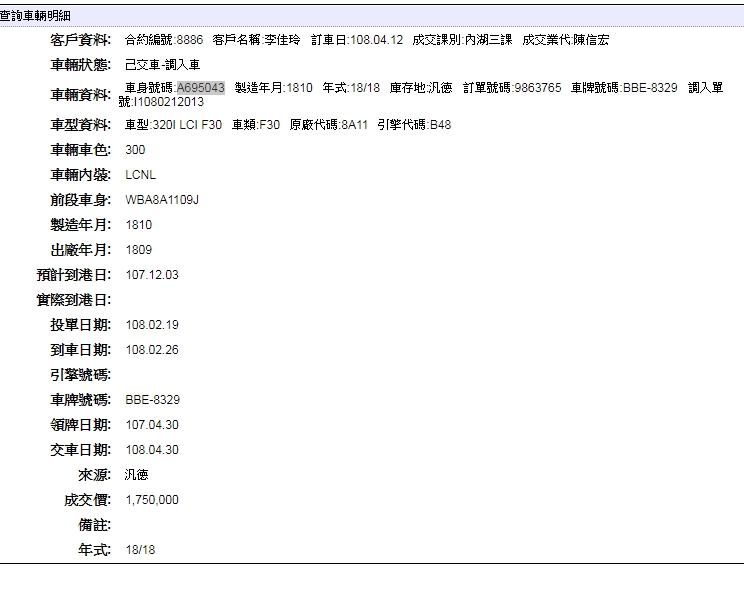The width and height of the screenshot is (744, 608).
Task: Click the 交車日期 label
Action: tap(81, 450)
